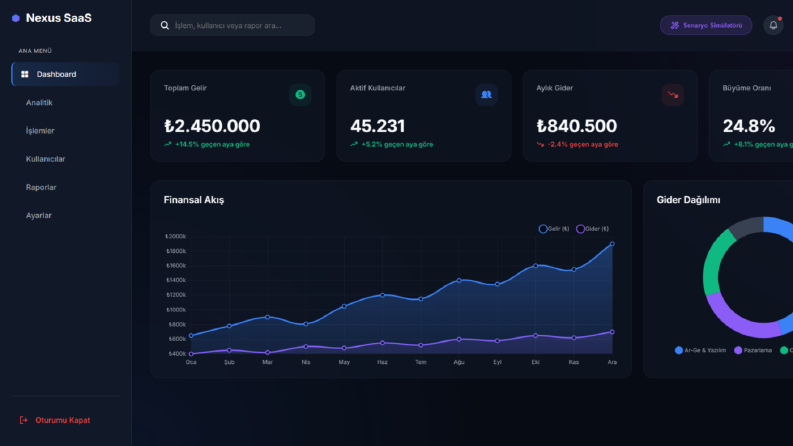Screen dimensions: 793x446
Task: Click the Nexus SaaS logo icon
Action: [x=16, y=18]
